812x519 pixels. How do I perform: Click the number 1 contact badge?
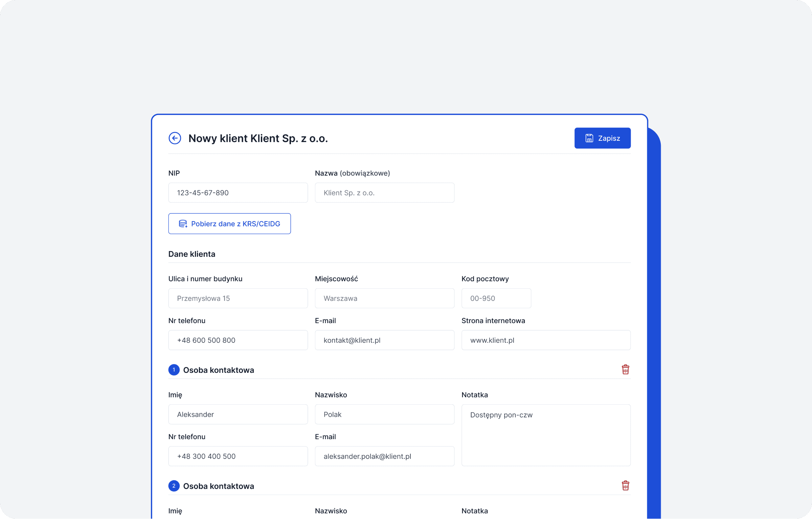click(174, 370)
